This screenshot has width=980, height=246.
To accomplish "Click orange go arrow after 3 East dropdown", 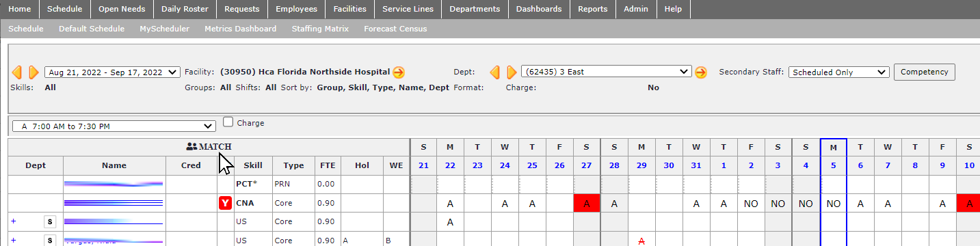I will tap(700, 72).
